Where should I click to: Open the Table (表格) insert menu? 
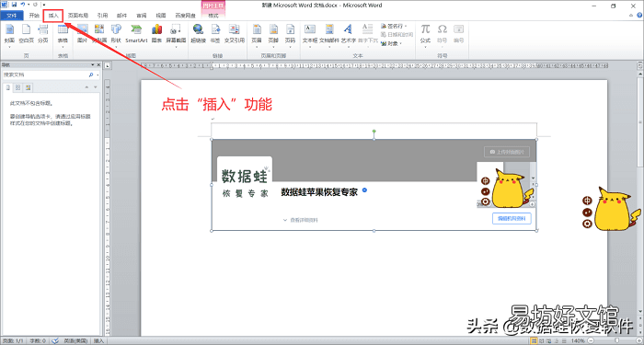click(x=63, y=35)
